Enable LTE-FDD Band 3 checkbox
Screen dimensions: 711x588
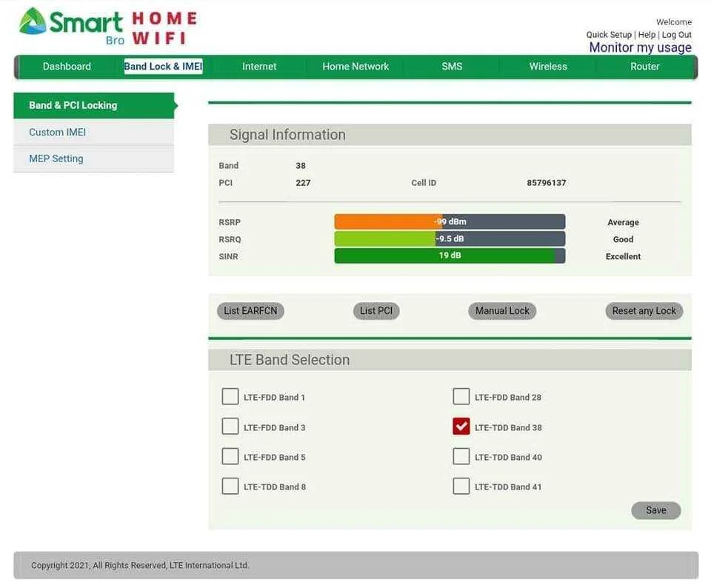(230, 427)
